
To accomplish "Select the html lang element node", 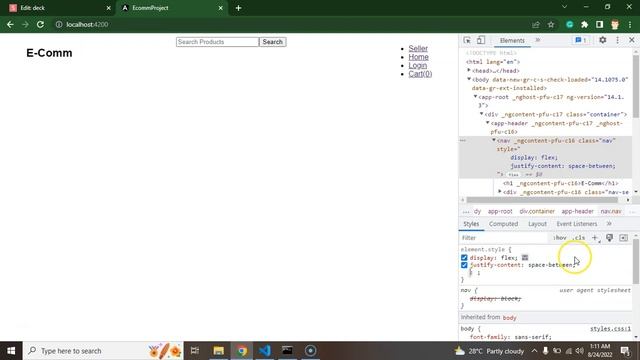I will coord(493,62).
